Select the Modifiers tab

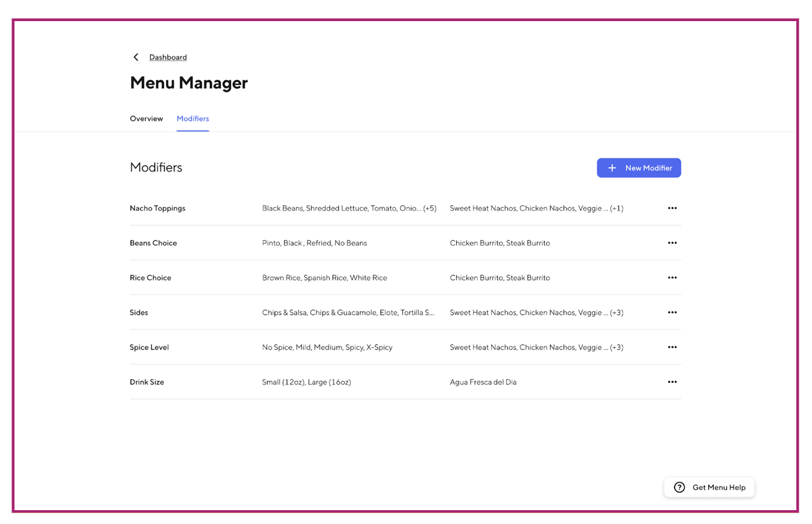tap(192, 119)
